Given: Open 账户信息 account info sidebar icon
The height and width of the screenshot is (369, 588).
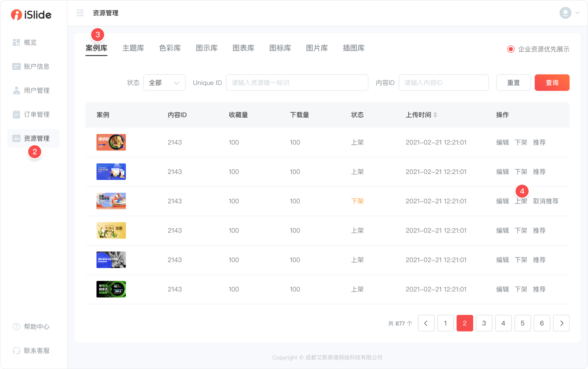Looking at the screenshot, I should [x=16, y=67].
